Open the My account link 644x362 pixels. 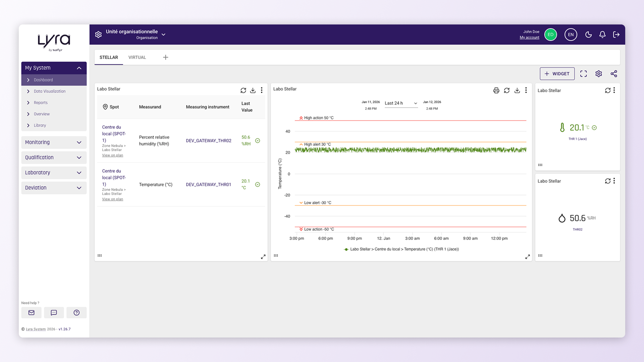(x=529, y=38)
